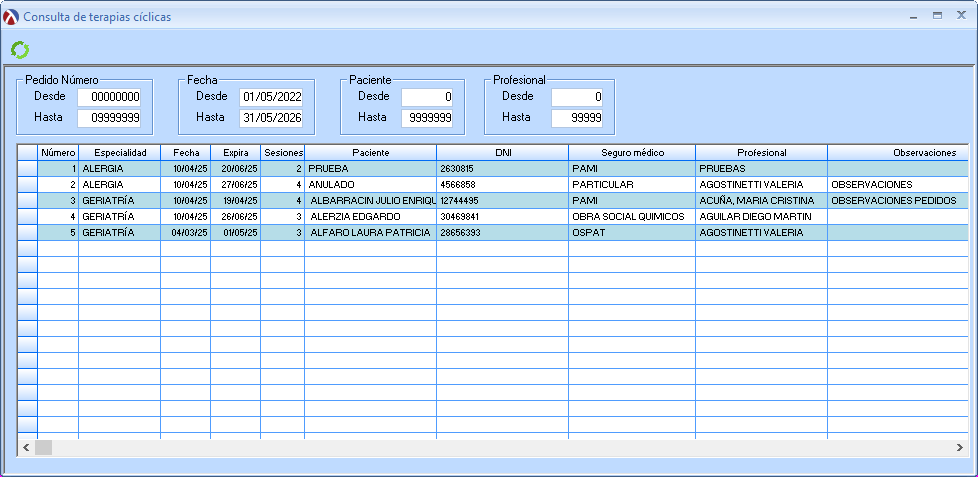The width and height of the screenshot is (978, 477).
Task: Click expiry date 01/05/25 cell
Action: (236, 233)
